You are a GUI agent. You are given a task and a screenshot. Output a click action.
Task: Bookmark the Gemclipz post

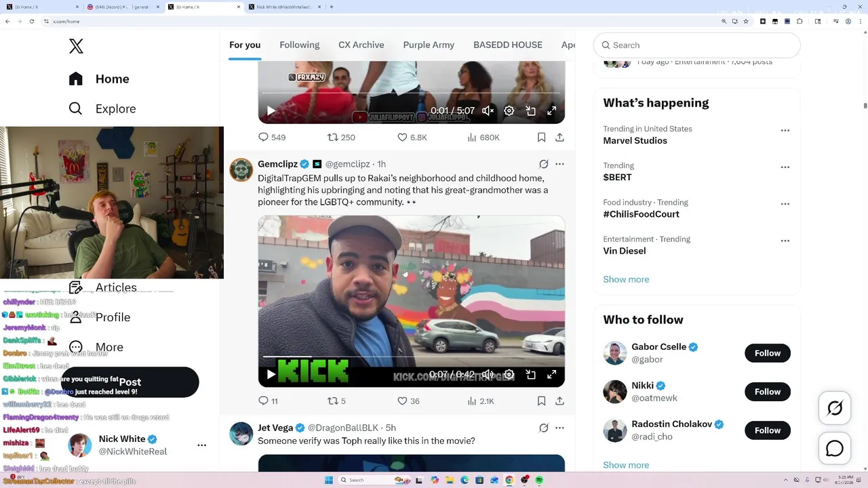[x=541, y=401]
